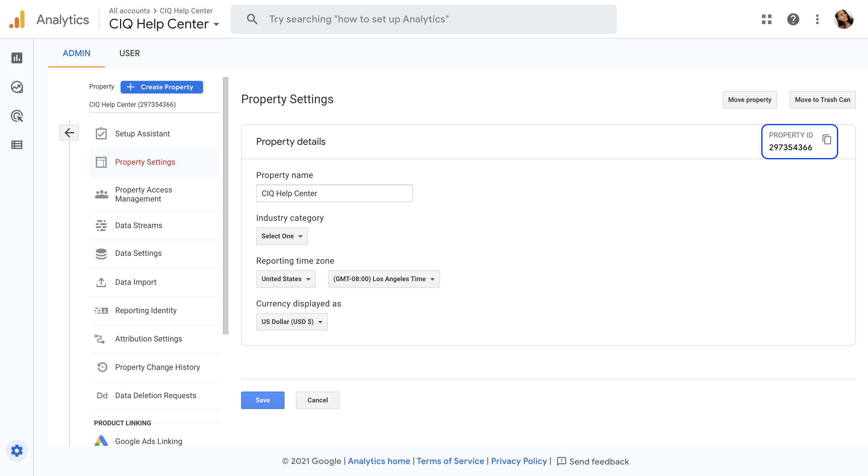Select Property Settings menu item
Viewport: 868px width, 476px height.
[155, 162]
